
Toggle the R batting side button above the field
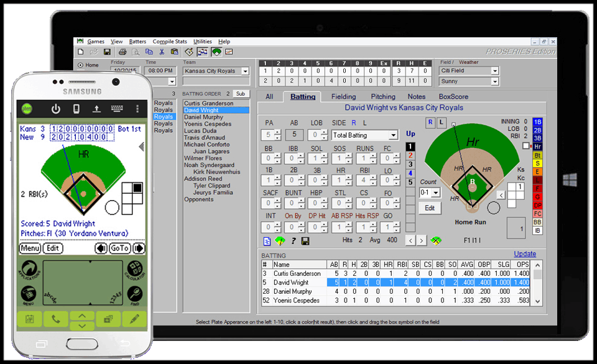point(430,122)
